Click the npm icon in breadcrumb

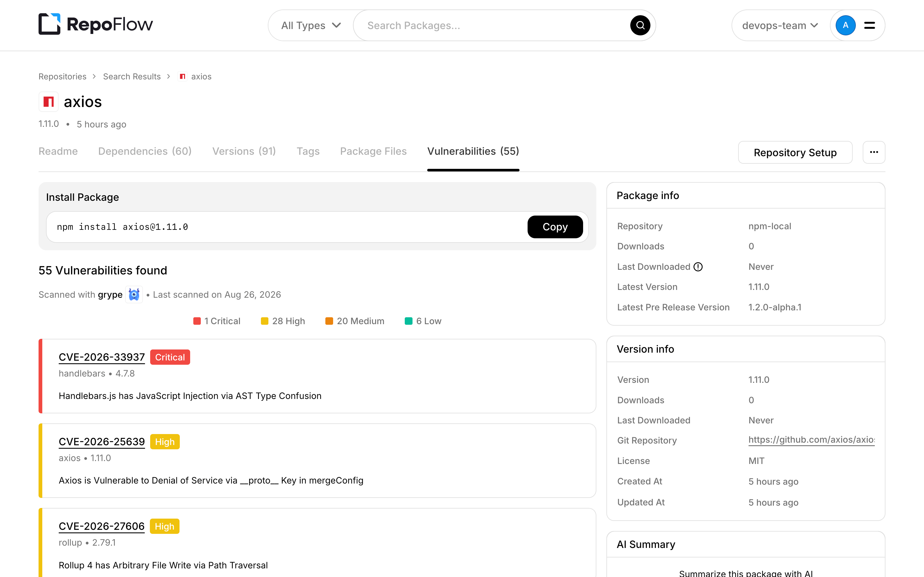182,77
